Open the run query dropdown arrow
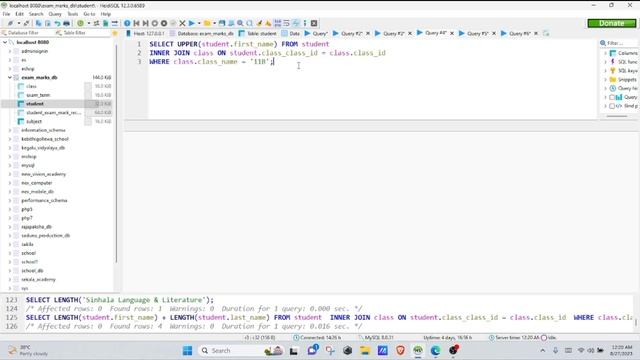Image resolution: width=640 pixels, height=360 pixels. pyautogui.click(x=199, y=23)
